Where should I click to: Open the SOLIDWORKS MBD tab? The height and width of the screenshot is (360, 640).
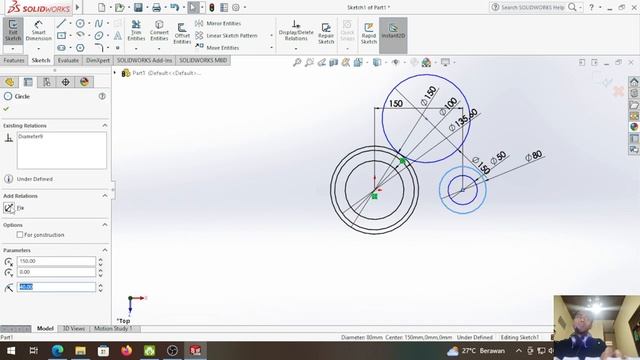(x=203, y=60)
